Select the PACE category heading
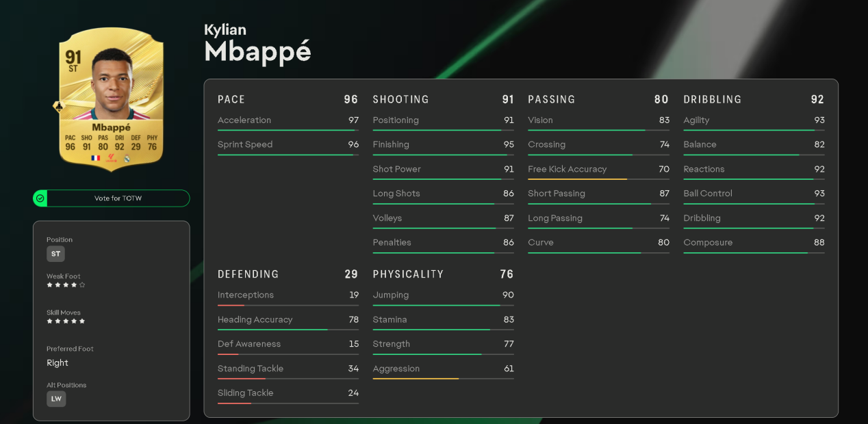 pos(231,99)
